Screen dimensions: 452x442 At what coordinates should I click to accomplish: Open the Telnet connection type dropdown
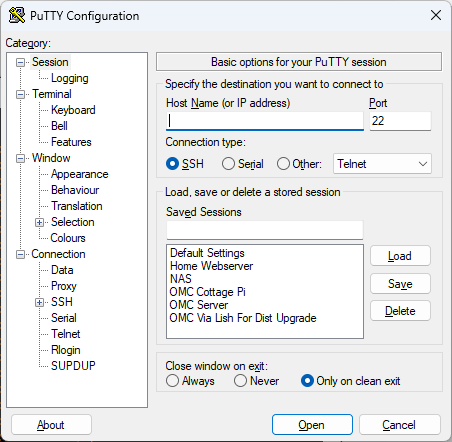coord(382,164)
